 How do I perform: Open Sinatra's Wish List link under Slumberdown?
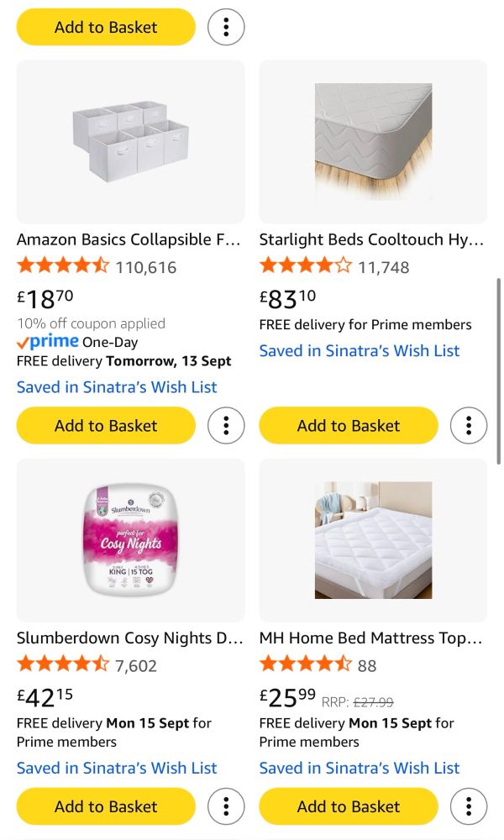click(117, 768)
